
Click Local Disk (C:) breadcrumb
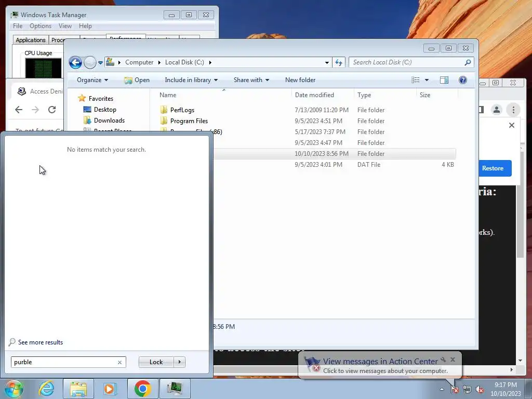tap(184, 62)
